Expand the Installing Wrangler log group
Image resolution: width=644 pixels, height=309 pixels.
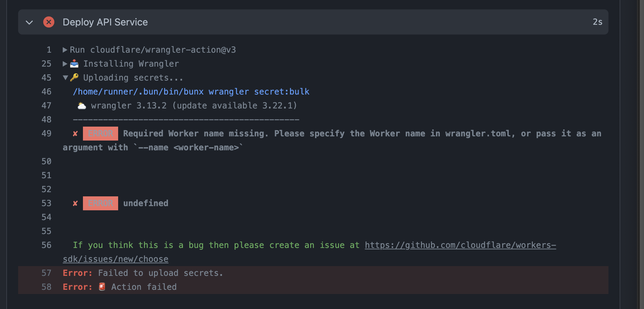click(65, 64)
